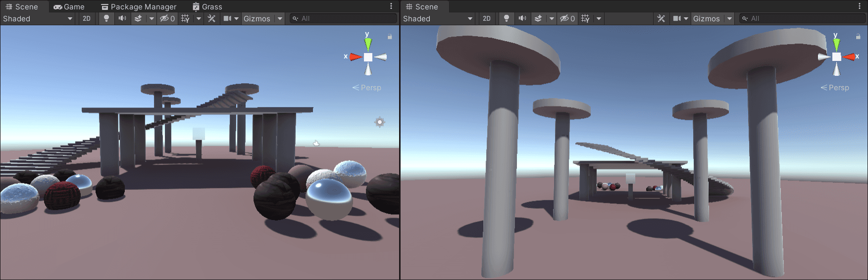
Task: Click center cube of left orientation gizmo
Action: coord(368,57)
